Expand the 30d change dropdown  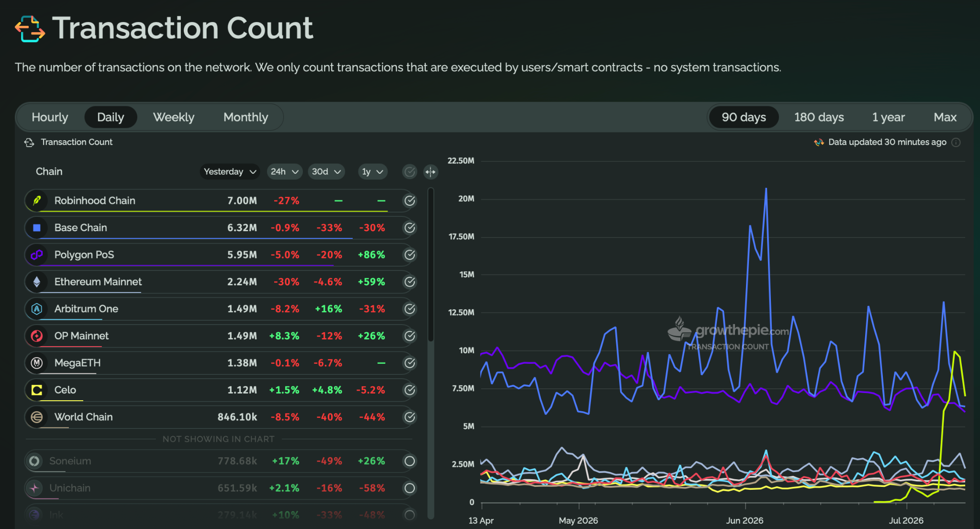326,171
